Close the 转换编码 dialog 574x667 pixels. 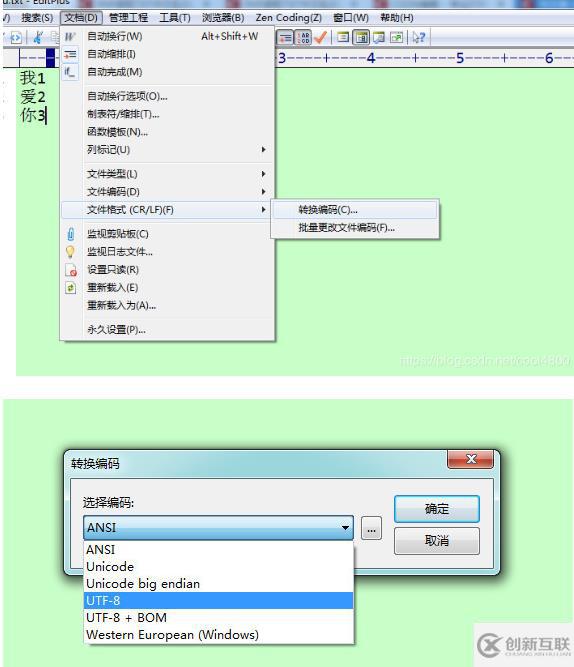471,459
